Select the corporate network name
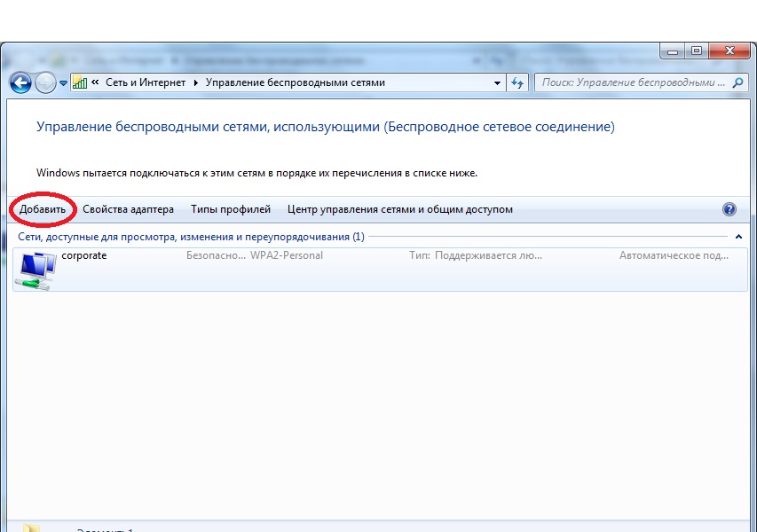This screenshot has width=757, height=532. [x=84, y=255]
